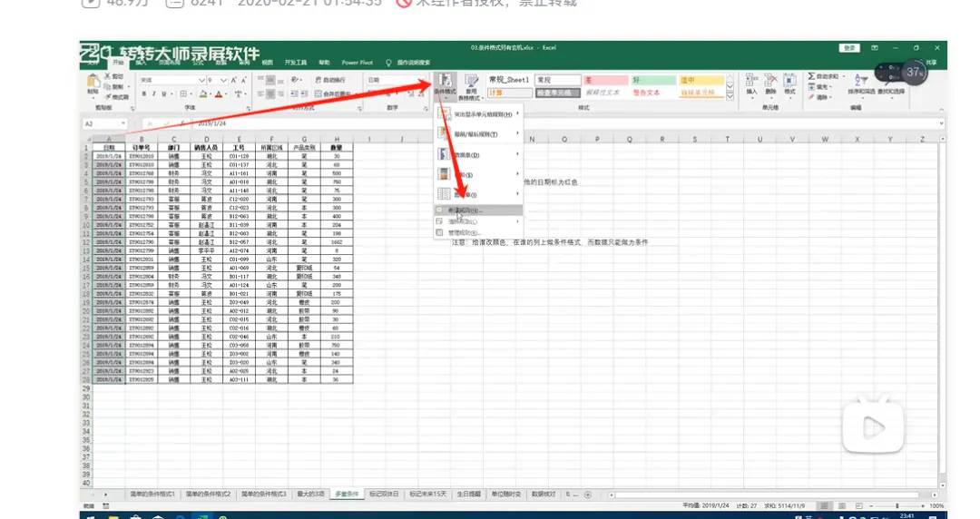Apply the red 'Bad' (差) cell style

pyautogui.click(x=605, y=80)
